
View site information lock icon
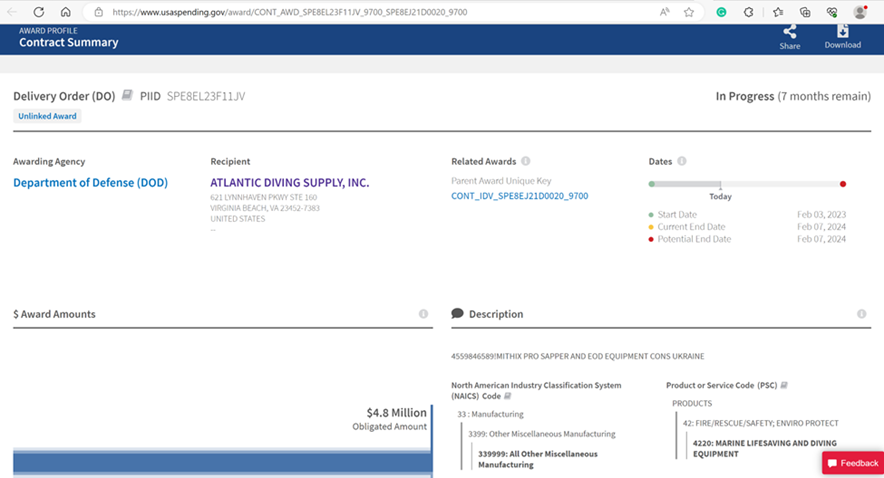[x=99, y=12]
